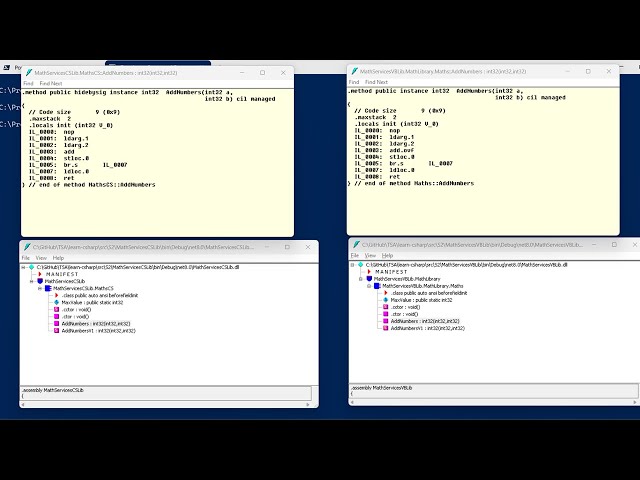This screenshot has width=640, height=480.
Task: Open the Help menu in the VBLib ILDASM window
Action: pos(387,256)
